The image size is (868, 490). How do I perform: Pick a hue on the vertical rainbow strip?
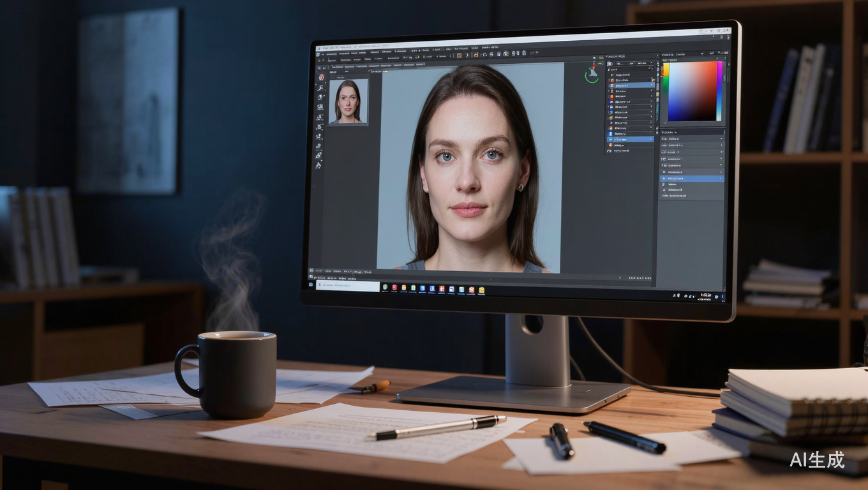point(719,91)
